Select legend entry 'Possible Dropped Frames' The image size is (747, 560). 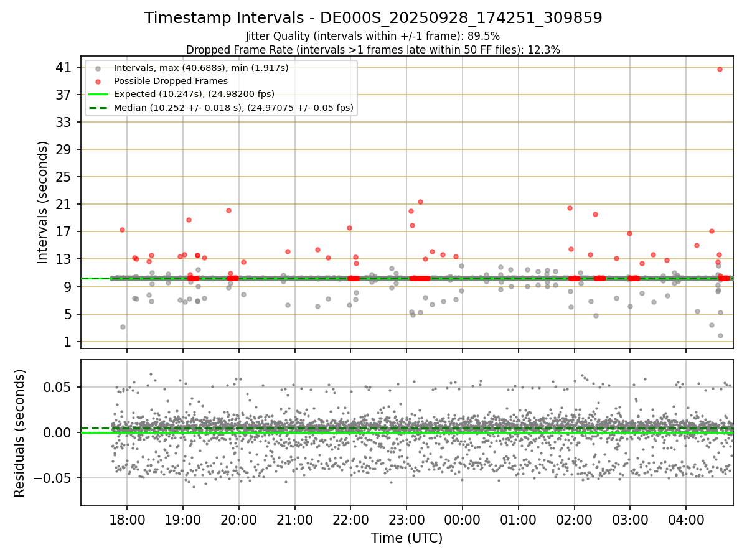(x=171, y=81)
